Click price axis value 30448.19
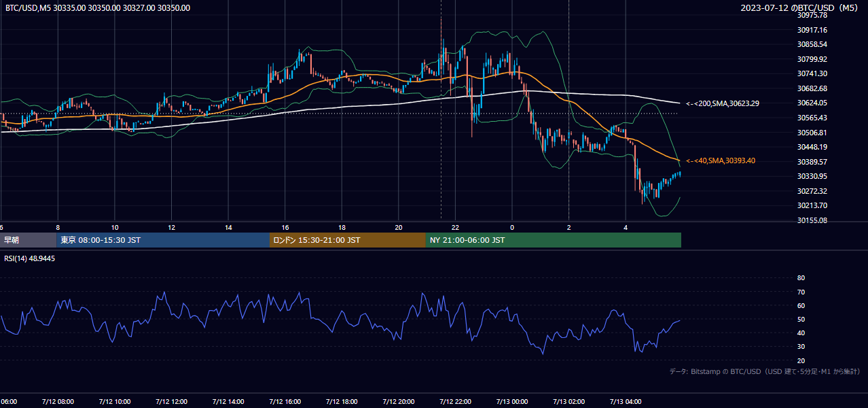Screen dimensions: 868x408 812,147
